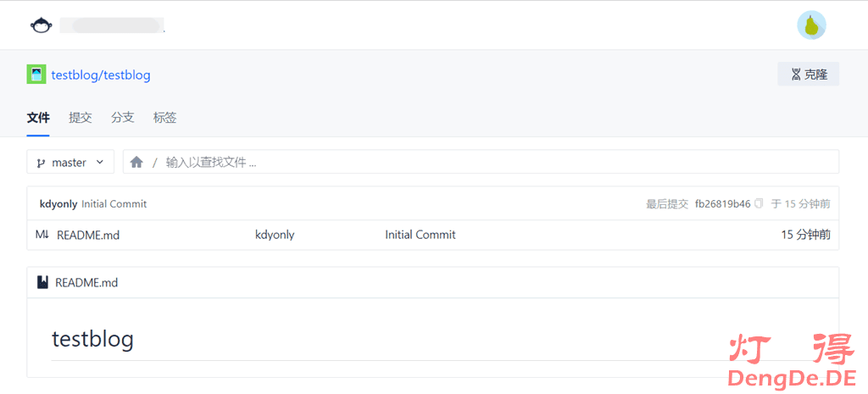Click the branch icon in master selector
This screenshot has width=868, height=394.
click(41, 163)
